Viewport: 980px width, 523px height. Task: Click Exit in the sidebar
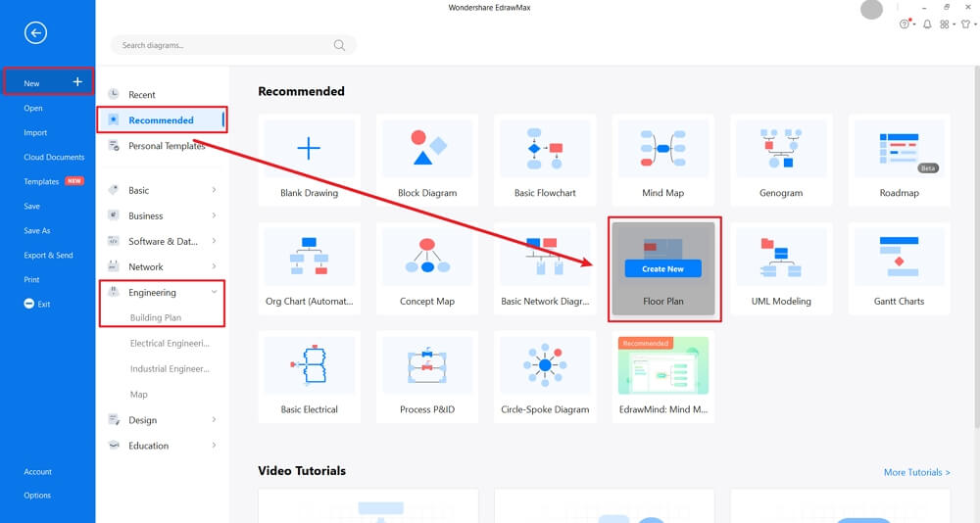(37, 304)
